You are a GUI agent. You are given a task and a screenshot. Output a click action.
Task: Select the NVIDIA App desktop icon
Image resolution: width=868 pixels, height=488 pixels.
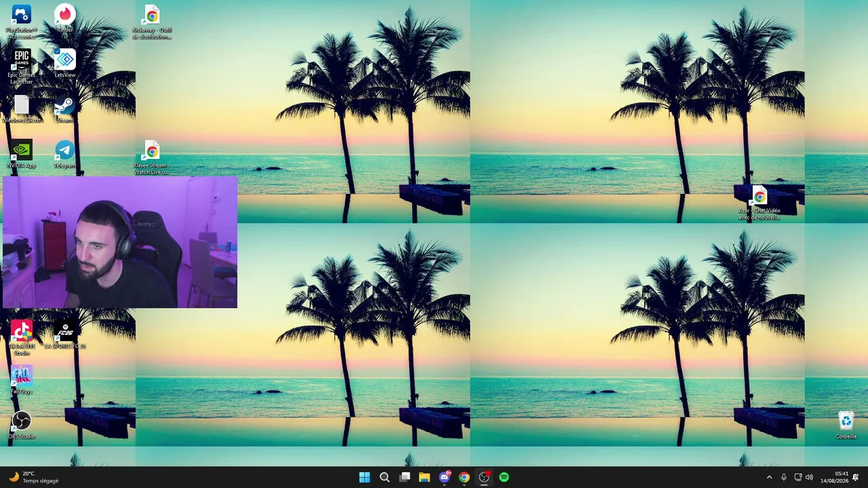click(x=21, y=154)
